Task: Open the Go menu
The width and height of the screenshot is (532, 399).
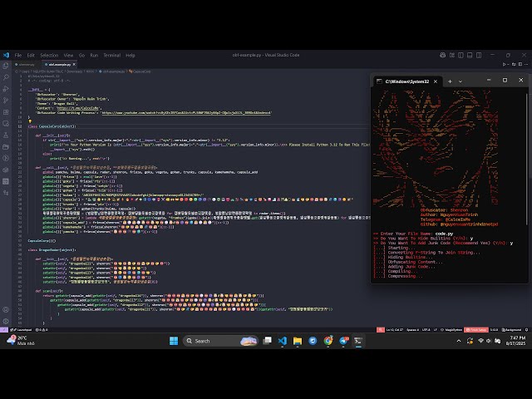Action: click(81, 55)
